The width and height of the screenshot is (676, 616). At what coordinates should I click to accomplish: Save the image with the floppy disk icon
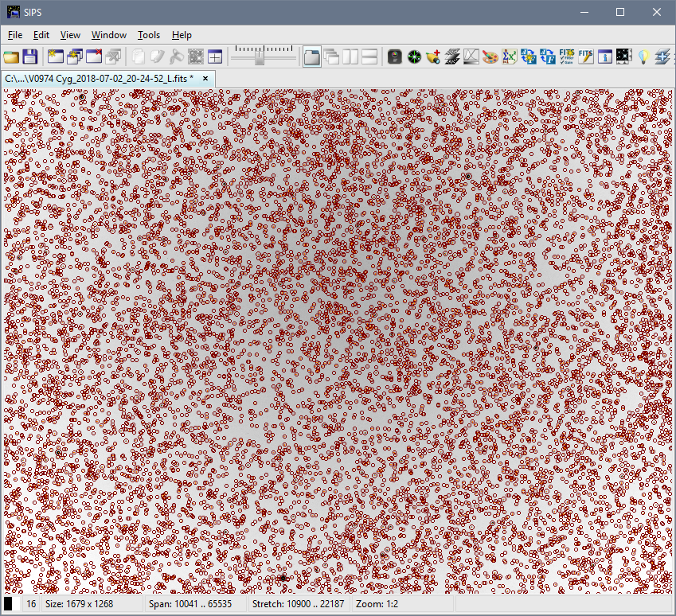coord(30,57)
